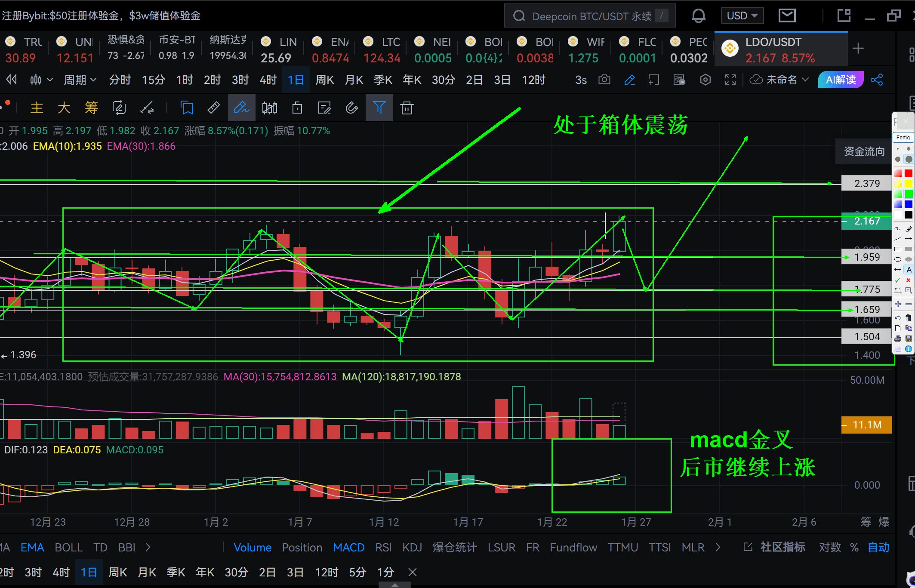Expand the 周期 period dropdown

(x=80, y=80)
